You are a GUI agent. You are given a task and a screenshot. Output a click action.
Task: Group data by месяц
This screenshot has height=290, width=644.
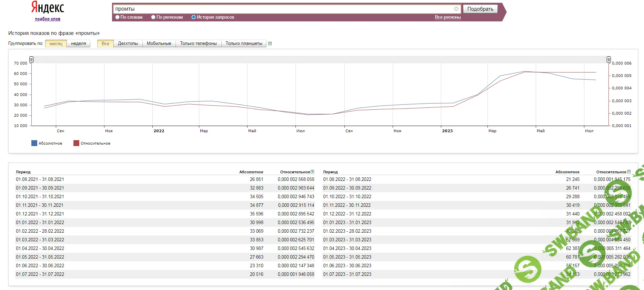56,43
